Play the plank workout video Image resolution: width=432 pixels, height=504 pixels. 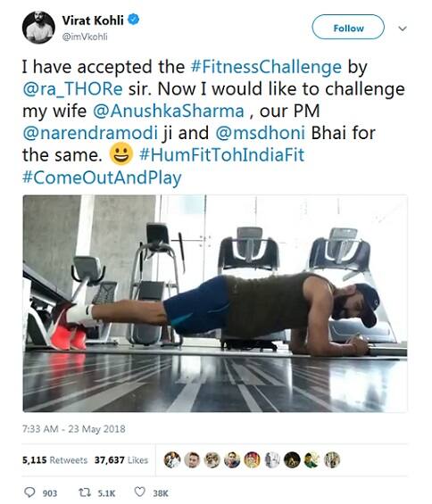click(x=215, y=303)
